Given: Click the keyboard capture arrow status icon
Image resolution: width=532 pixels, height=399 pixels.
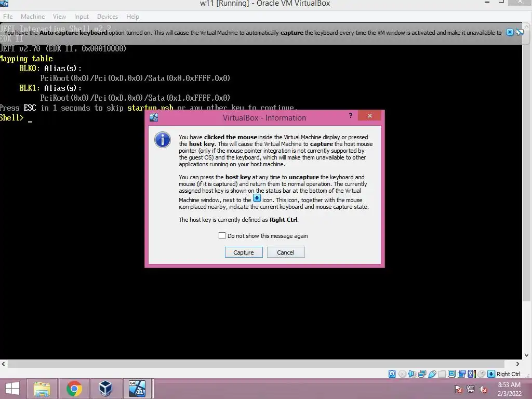Looking at the screenshot, I should coord(491,374).
